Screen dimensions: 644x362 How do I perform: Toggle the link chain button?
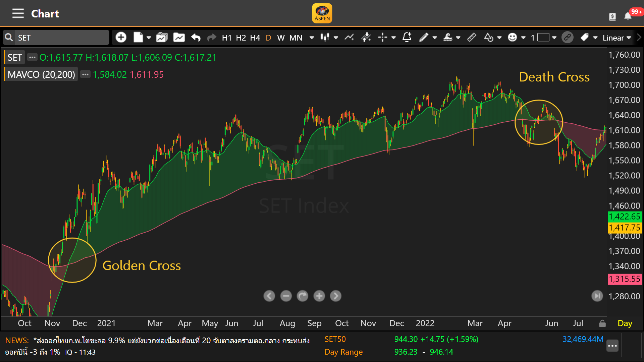(x=568, y=38)
